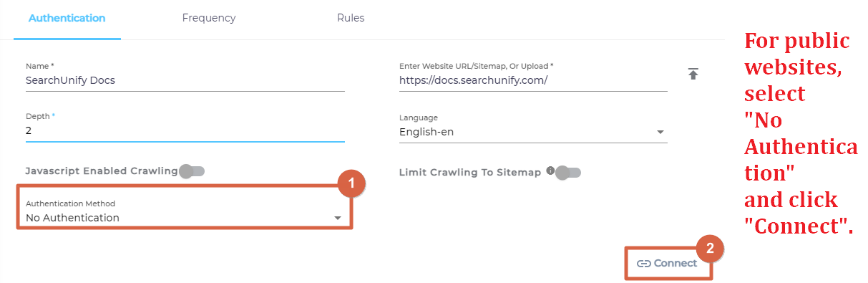
Task: Click the chain-link icon on Connect
Action: 643,263
